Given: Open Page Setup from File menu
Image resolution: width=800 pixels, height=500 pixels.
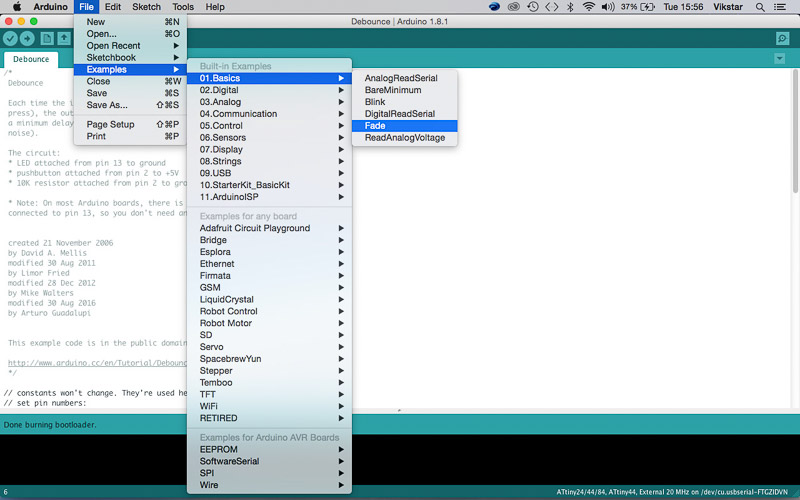Looking at the screenshot, I should tap(130, 124).
